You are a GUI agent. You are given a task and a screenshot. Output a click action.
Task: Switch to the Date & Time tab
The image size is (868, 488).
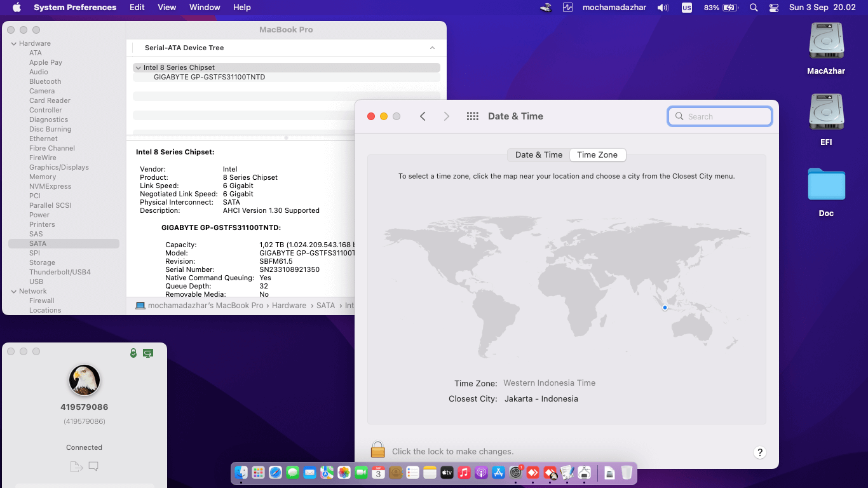coord(539,155)
